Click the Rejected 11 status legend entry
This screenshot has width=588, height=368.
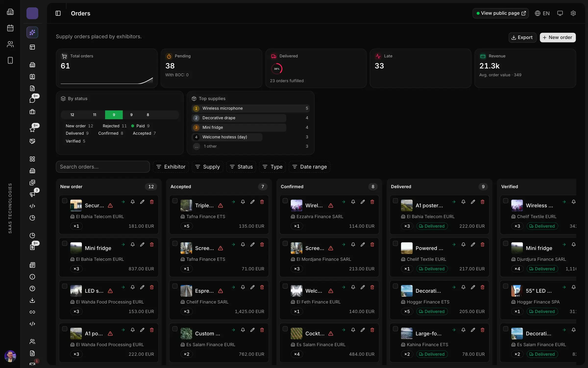115,126
